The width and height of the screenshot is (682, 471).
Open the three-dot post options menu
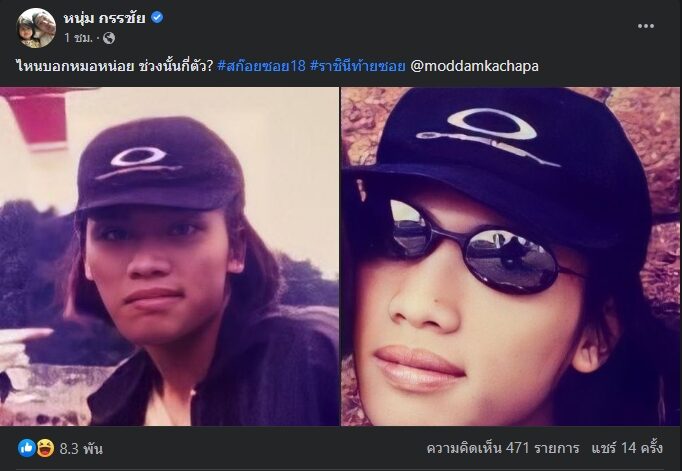(646, 26)
